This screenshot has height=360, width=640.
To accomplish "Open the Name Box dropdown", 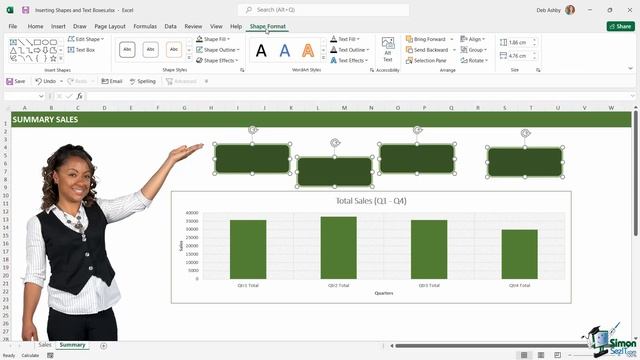I will [41, 96].
